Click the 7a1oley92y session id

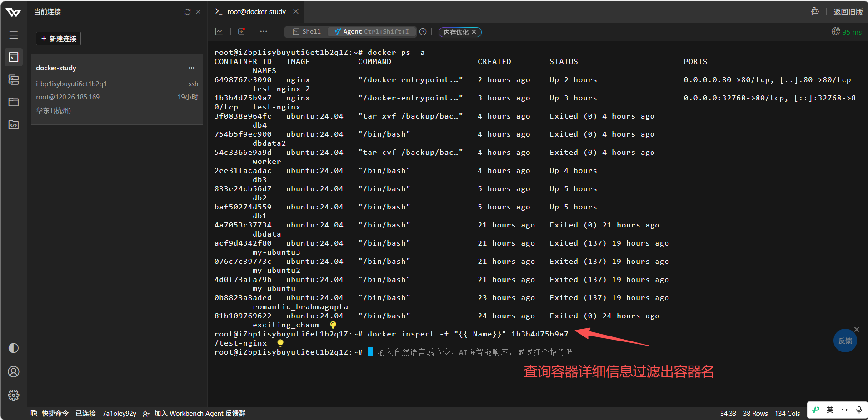(x=119, y=413)
